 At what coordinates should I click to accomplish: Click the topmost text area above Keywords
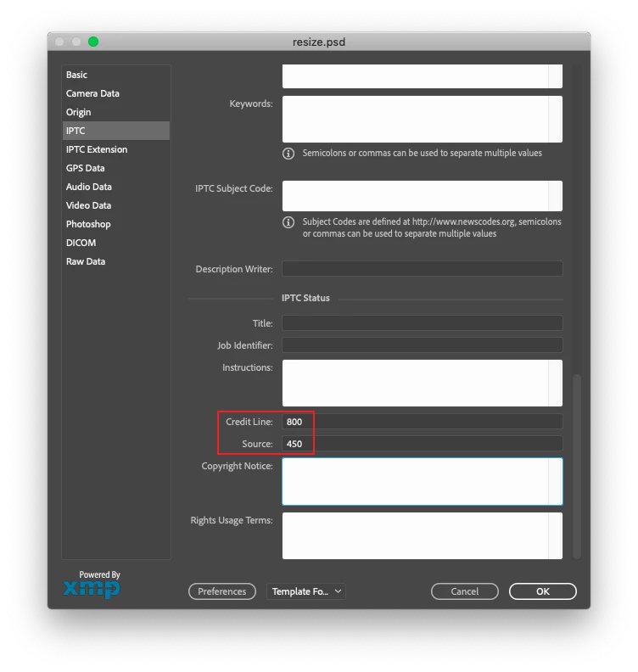click(x=422, y=76)
